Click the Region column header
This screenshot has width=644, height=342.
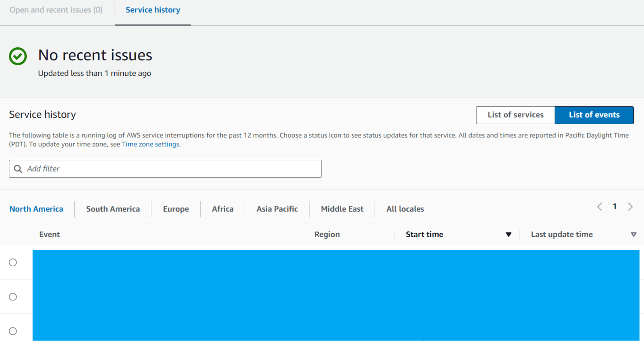click(x=327, y=234)
